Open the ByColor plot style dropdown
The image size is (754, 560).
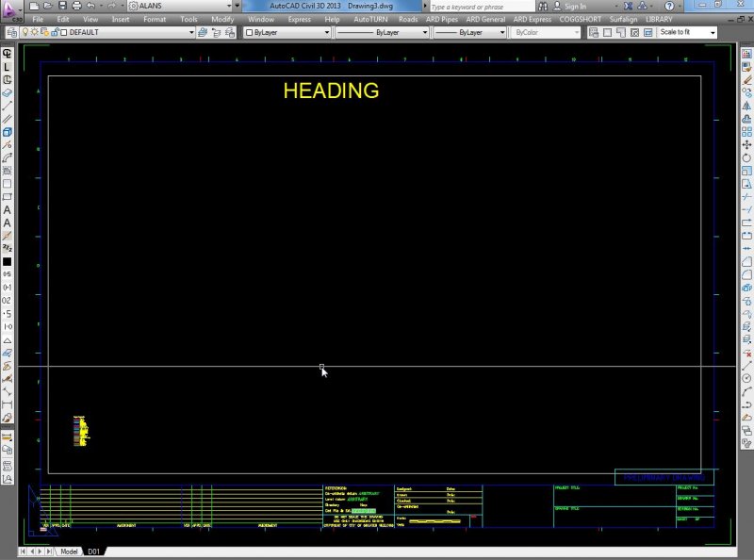click(546, 32)
